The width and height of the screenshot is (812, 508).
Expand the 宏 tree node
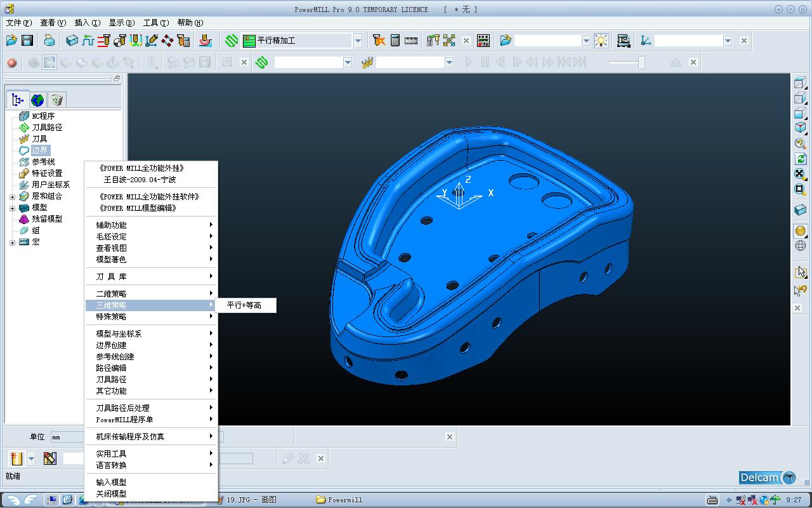point(12,242)
